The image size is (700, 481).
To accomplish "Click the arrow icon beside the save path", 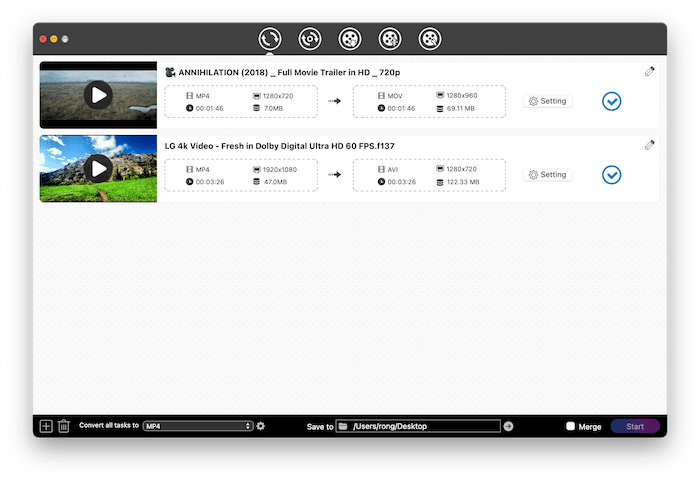I will [x=508, y=426].
